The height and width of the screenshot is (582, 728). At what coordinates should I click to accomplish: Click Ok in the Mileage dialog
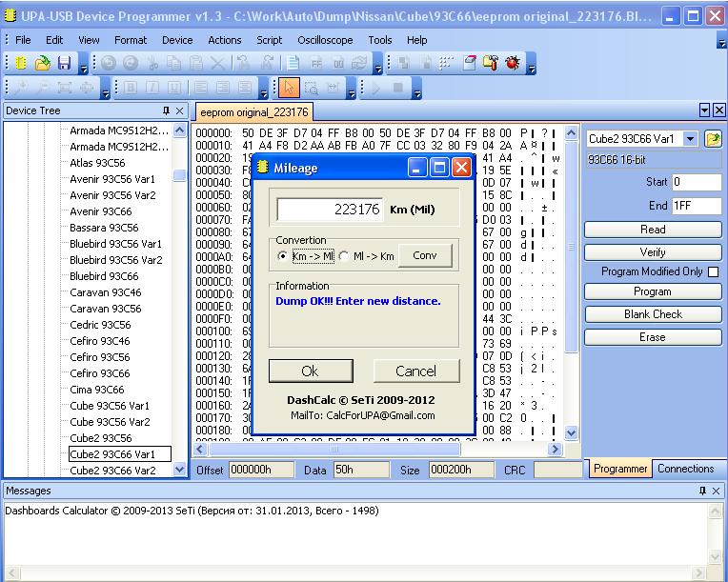[x=311, y=371]
